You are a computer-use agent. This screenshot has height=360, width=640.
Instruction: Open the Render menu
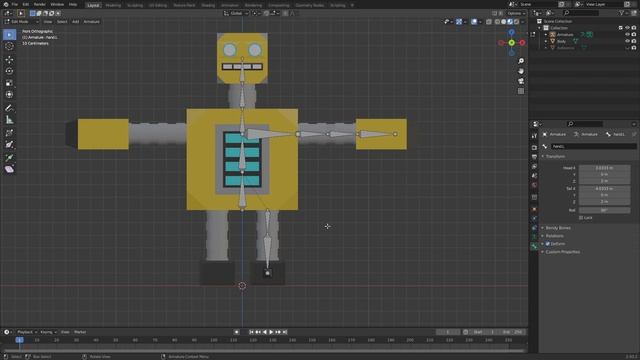(40, 4)
